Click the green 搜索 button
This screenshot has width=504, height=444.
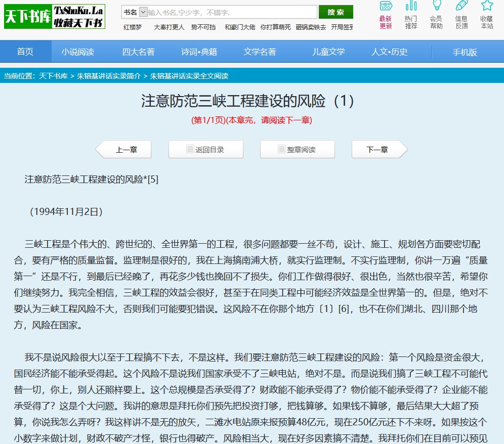(336, 12)
